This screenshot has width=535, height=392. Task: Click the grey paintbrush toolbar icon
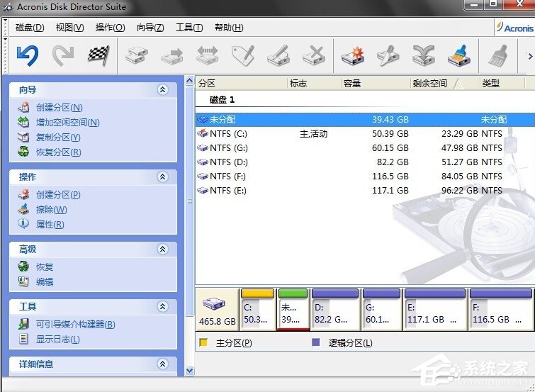[499, 55]
